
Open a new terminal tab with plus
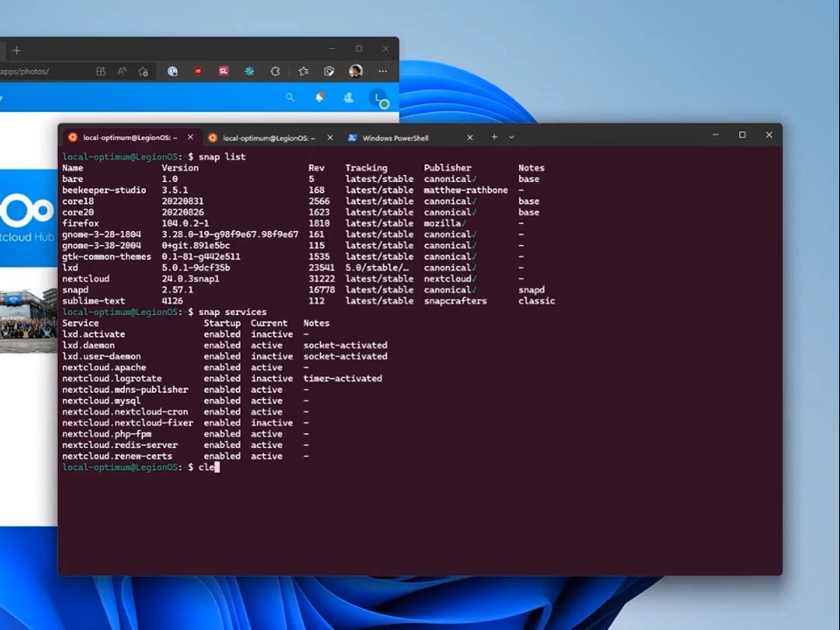[x=494, y=137]
